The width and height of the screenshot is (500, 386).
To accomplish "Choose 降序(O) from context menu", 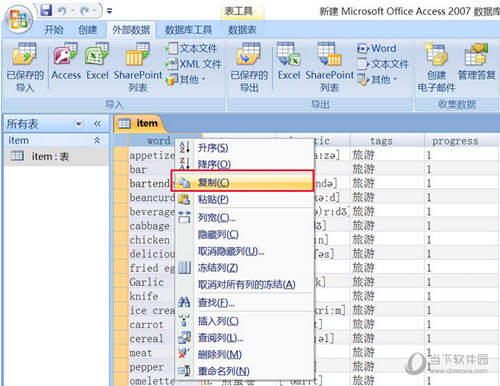I will [x=244, y=164].
